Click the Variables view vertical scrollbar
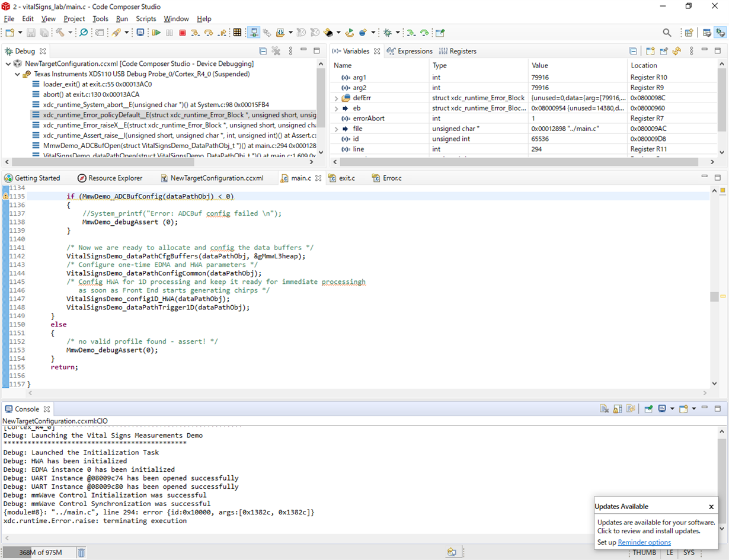The width and height of the screenshot is (729, 560). 722,107
